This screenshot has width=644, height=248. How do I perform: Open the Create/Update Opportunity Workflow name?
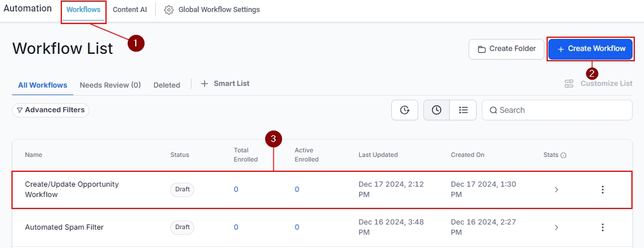pyautogui.click(x=72, y=190)
